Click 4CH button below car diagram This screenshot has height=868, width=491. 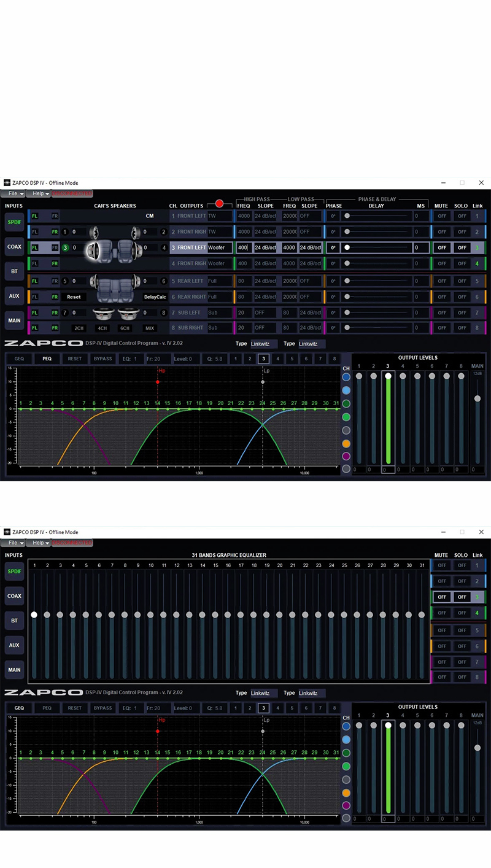102,328
